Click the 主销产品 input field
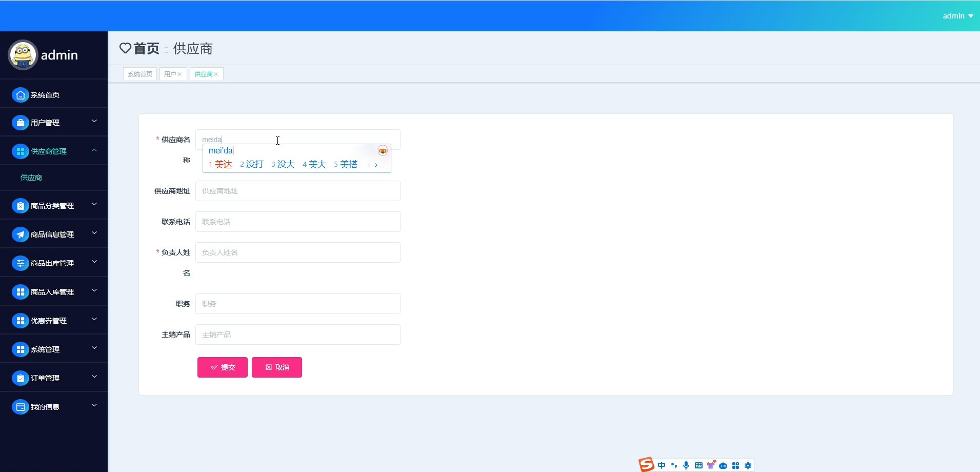This screenshot has height=472, width=980. click(298, 335)
